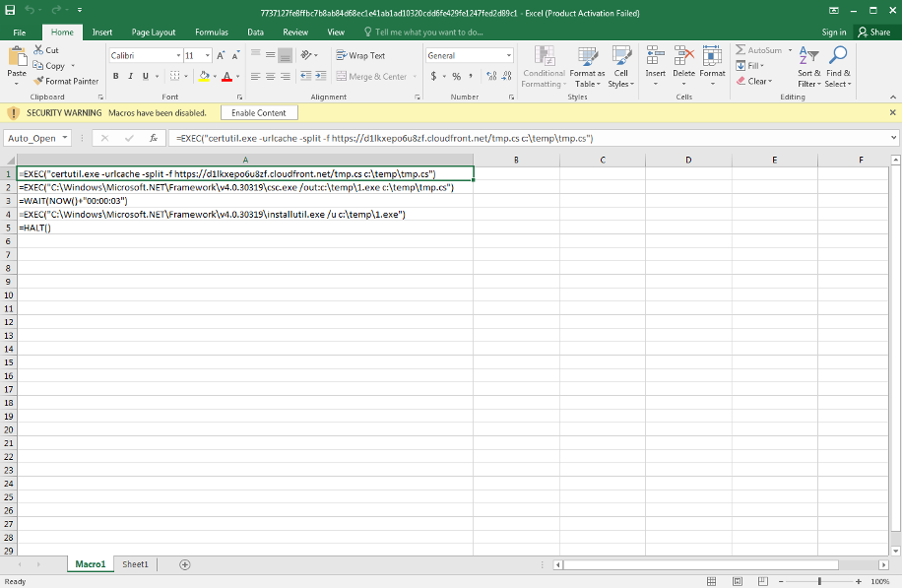902x588 pixels.
Task: Toggle Wrap Text
Action: click(x=360, y=55)
